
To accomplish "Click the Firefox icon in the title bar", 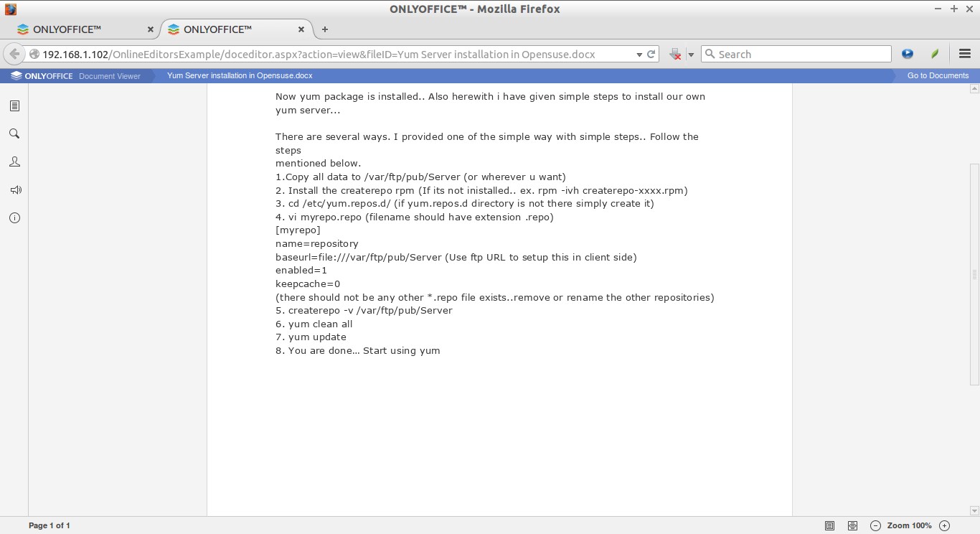I will (x=10, y=9).
